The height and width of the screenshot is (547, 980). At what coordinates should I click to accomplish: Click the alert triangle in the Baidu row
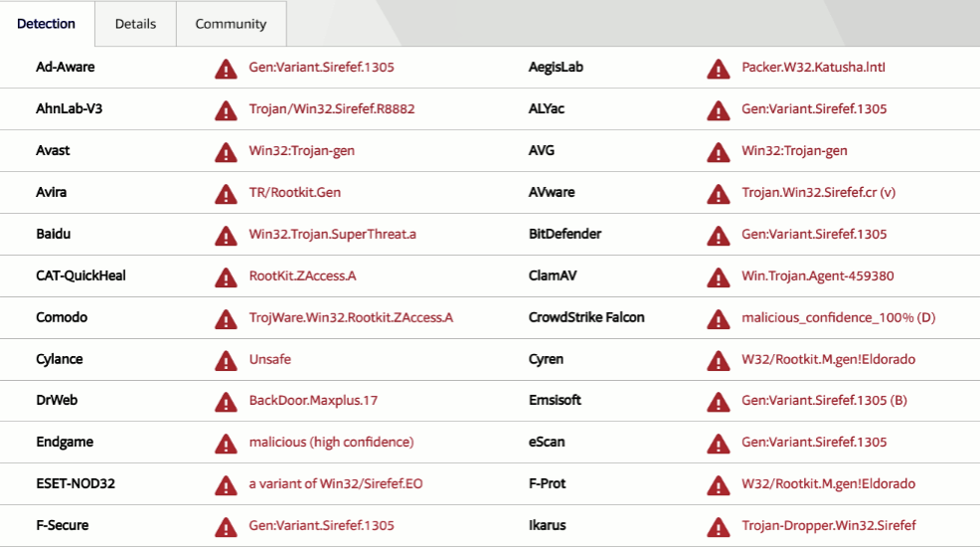[x=226, y=235]
